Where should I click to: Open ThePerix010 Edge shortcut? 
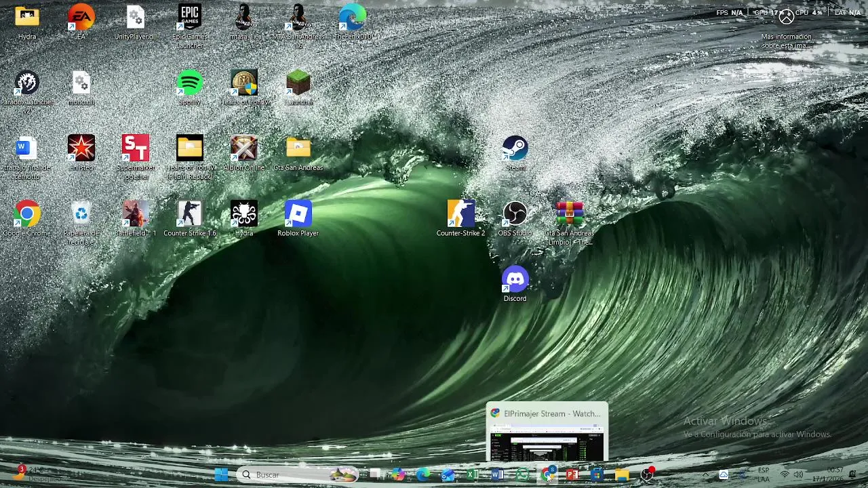[x=353, y=22]
